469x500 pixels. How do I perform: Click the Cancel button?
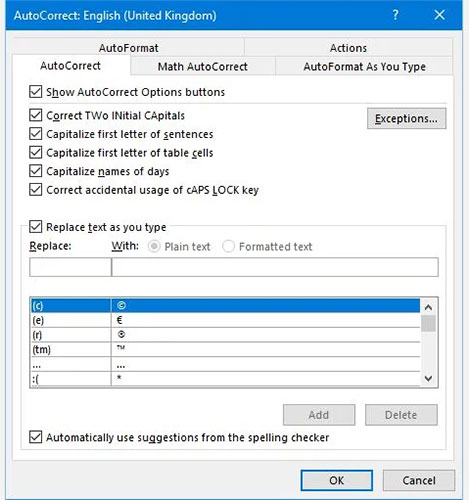pyautogui.click(x=419, y=480)
